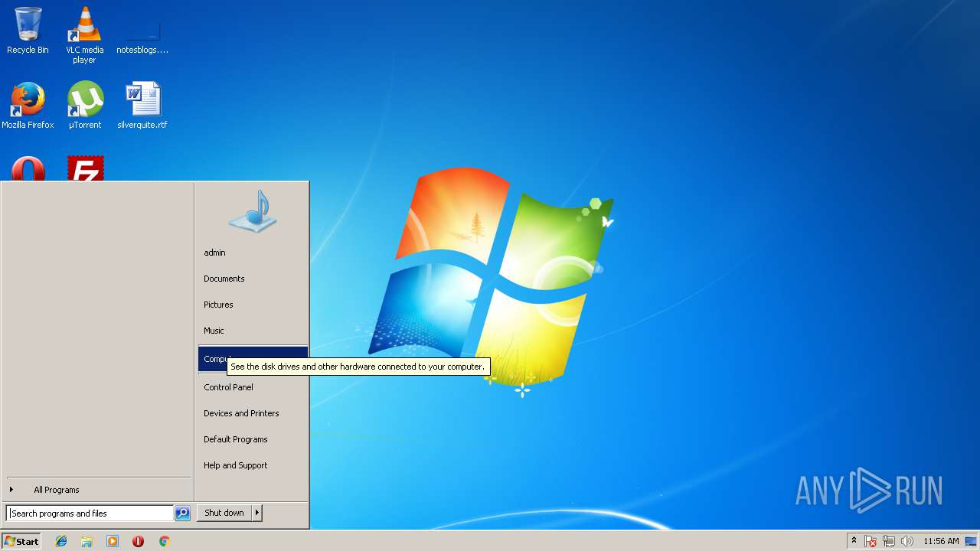Open Mozilla Firefox desktop shortcut
The height and width of the screenshot is (551, 980).
click(x=28, y=105)
